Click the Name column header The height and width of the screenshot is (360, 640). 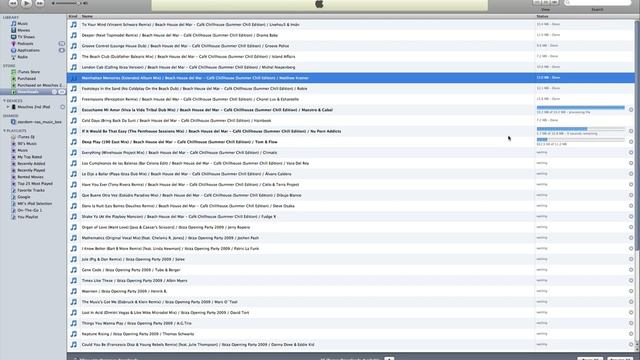[x=307, y=16]
